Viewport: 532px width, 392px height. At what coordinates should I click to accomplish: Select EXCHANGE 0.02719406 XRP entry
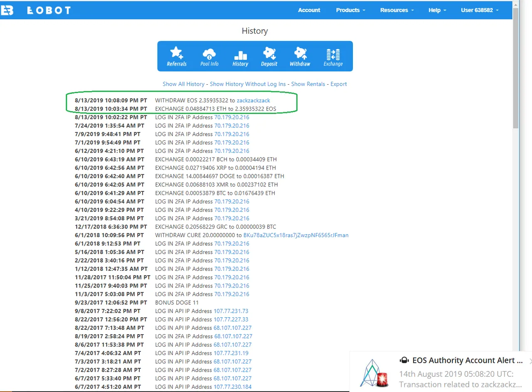click(x=215, y=168)
